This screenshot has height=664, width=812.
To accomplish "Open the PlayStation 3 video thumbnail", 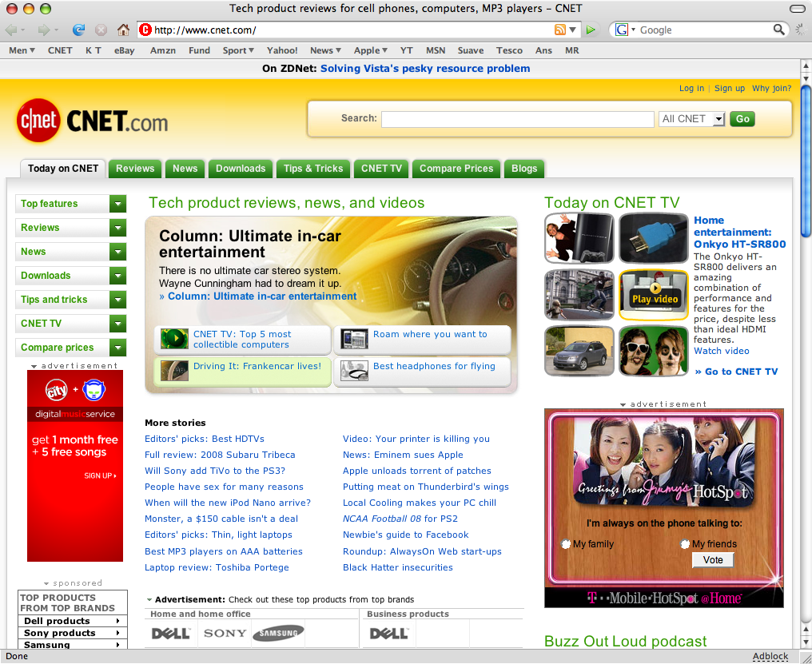I will point(579,238).
